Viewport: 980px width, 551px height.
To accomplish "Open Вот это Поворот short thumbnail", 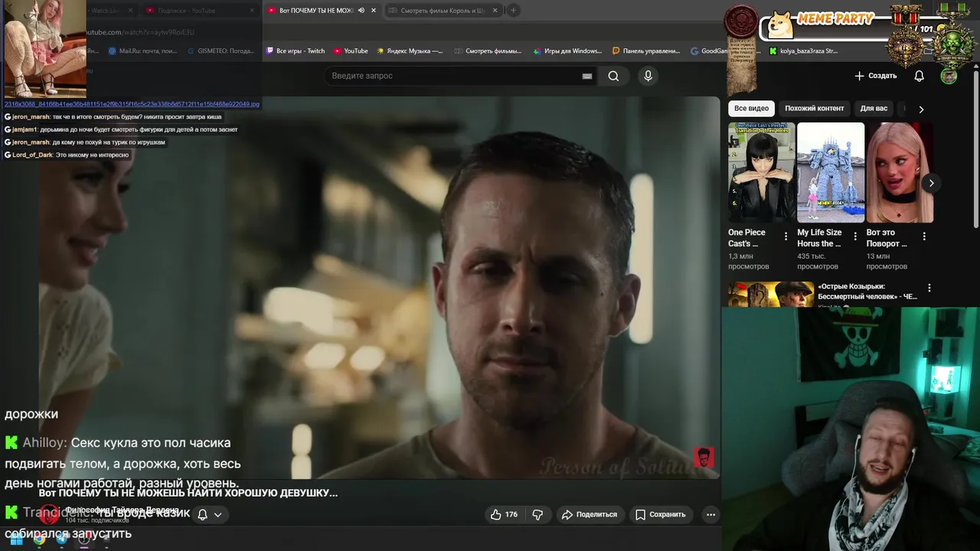I will point(900,173).
